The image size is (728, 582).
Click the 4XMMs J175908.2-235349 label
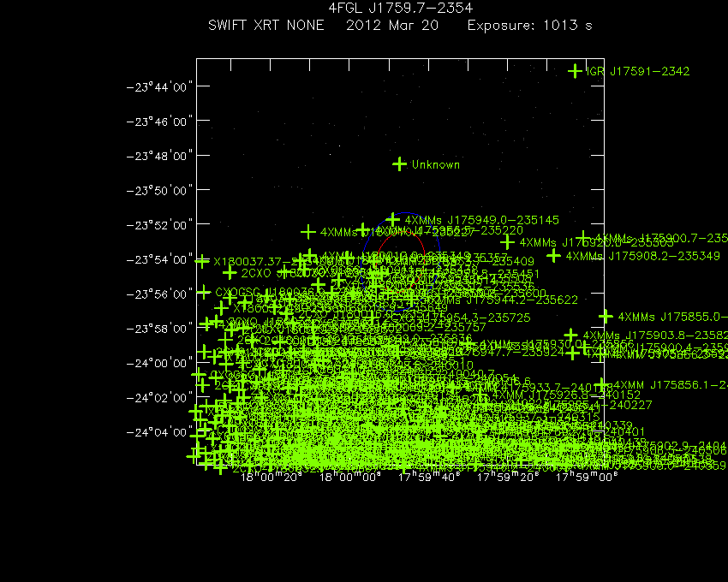pyautogui.click(x=643, y=256)
